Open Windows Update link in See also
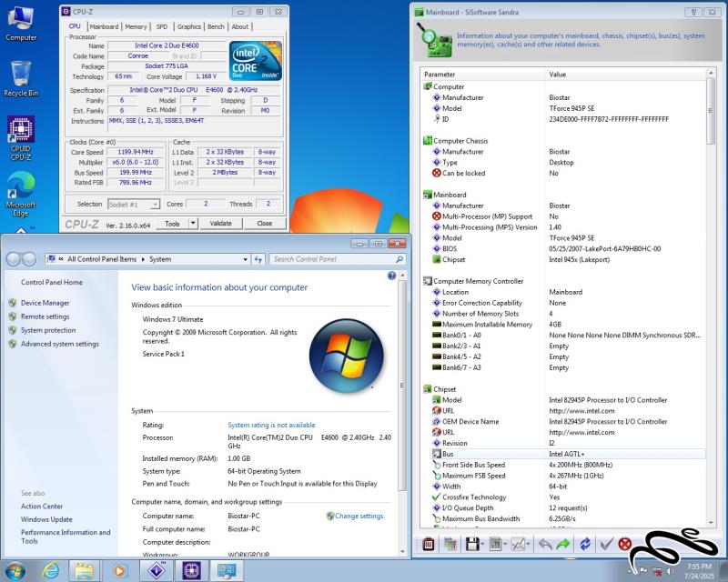Viewport: 728px width, 582px height. pyautogui.click(x=46, y=519)
